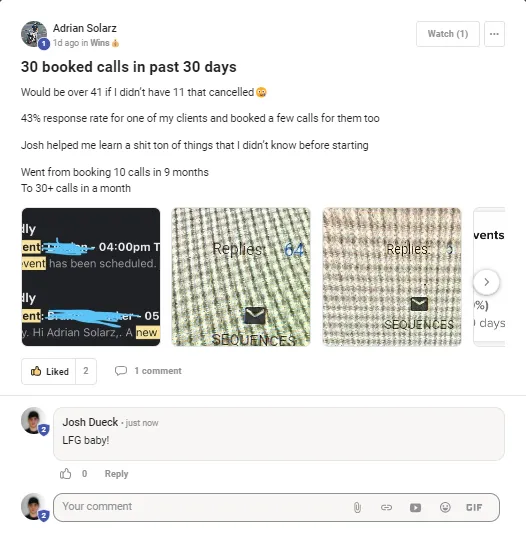
Task: Open the third Sequences replies thumbnail
Action: (x=392, y=277)
